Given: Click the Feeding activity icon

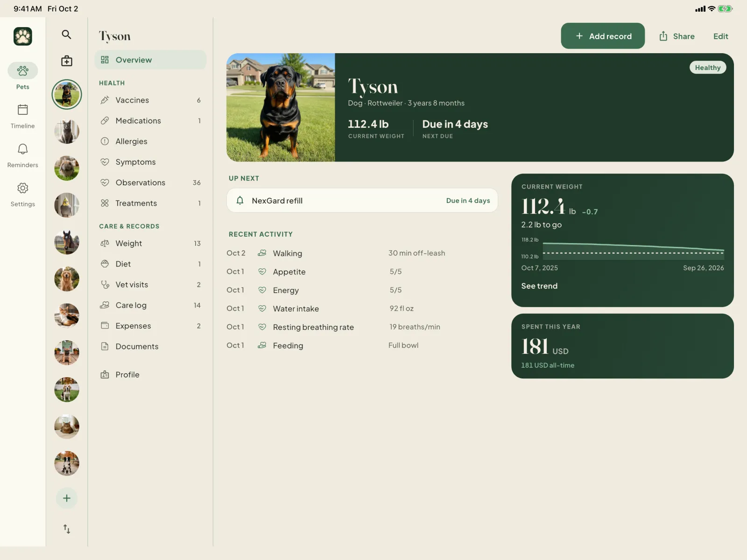Looking at the screenshot, I should coord(262,345).
